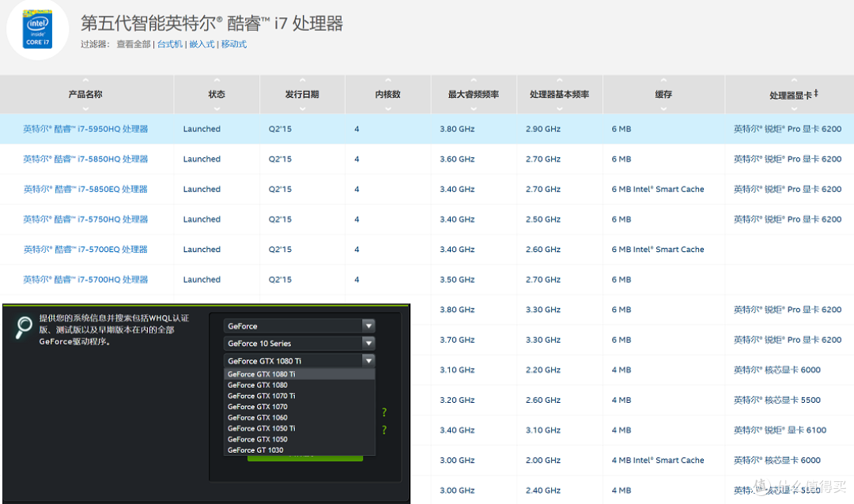Viewport: 854px width, 504px height.
Task: Click the upper green question mark help icon
Action: tap(384, 412)
